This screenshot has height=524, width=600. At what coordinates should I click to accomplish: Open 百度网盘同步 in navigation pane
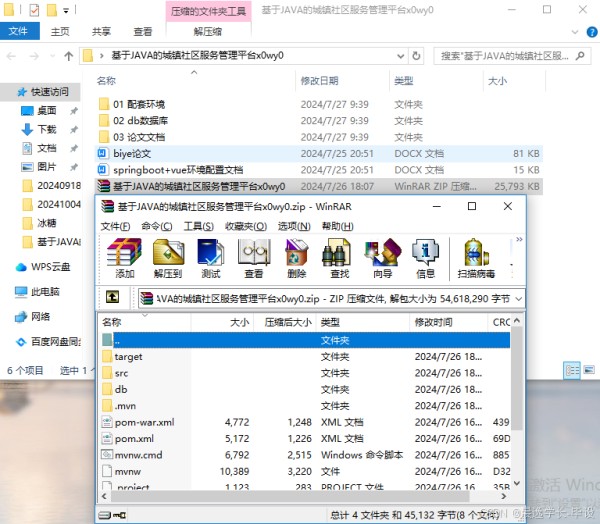click(x=47, y=341)
